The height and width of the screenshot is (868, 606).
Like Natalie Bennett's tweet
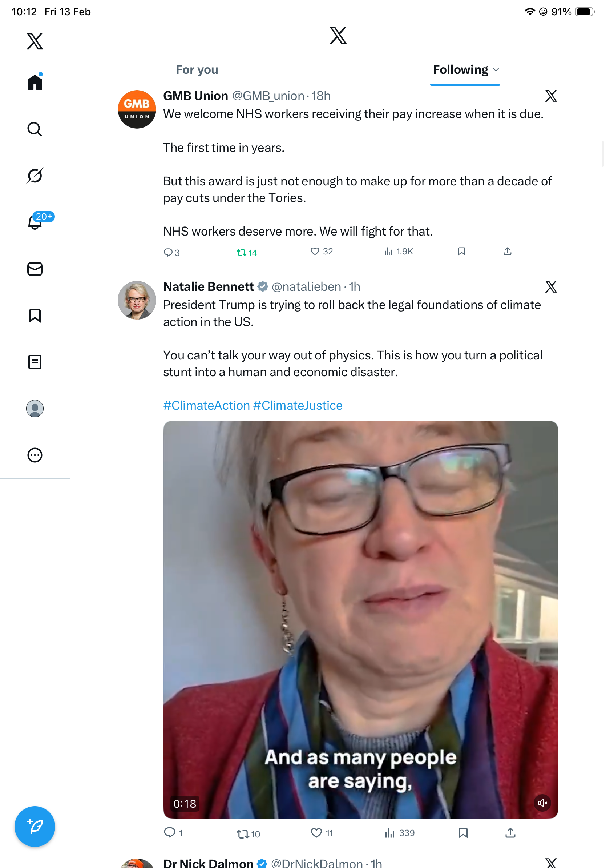(x=316, y=833)
